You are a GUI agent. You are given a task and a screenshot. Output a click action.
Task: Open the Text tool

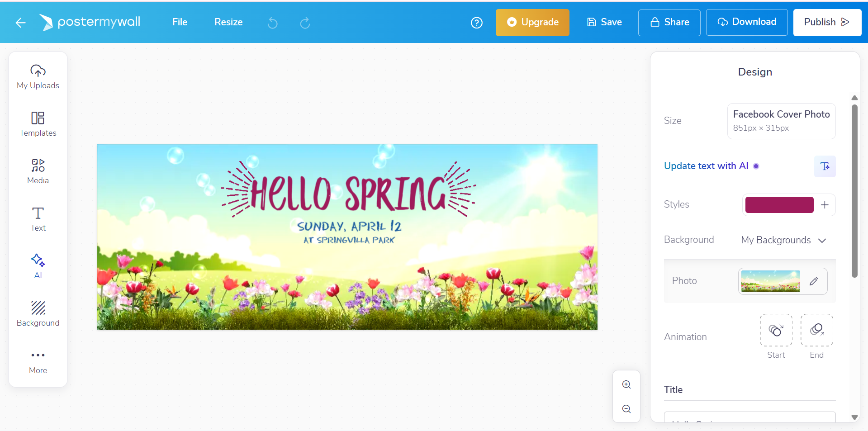38,218
